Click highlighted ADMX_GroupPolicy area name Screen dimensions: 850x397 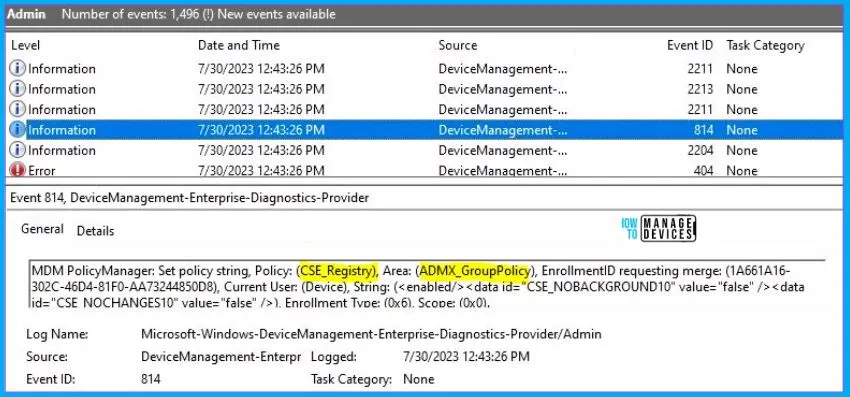pyautogui.click(x=475, y=270)
